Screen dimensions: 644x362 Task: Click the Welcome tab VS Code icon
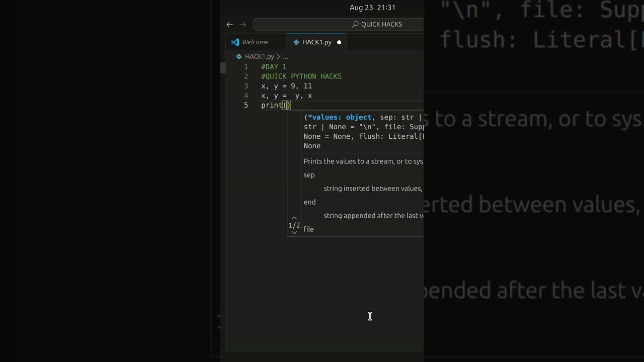tap(235, 42)
